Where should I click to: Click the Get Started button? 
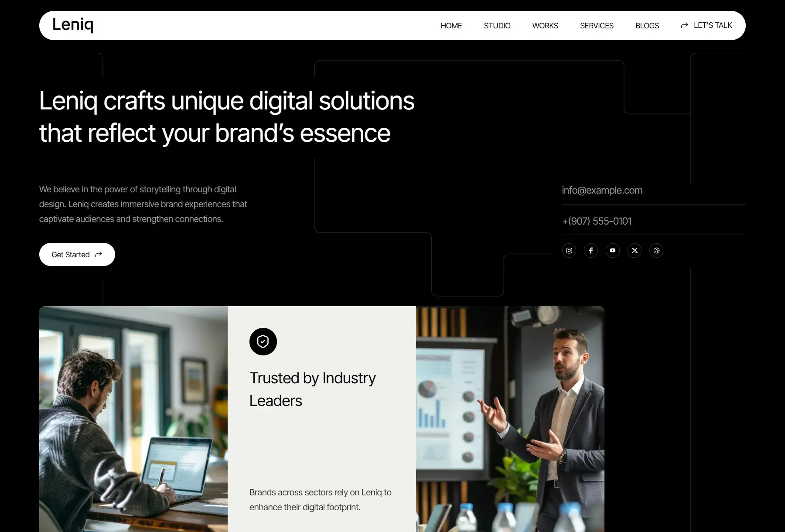pyautogui.click(x=77, y=254)
